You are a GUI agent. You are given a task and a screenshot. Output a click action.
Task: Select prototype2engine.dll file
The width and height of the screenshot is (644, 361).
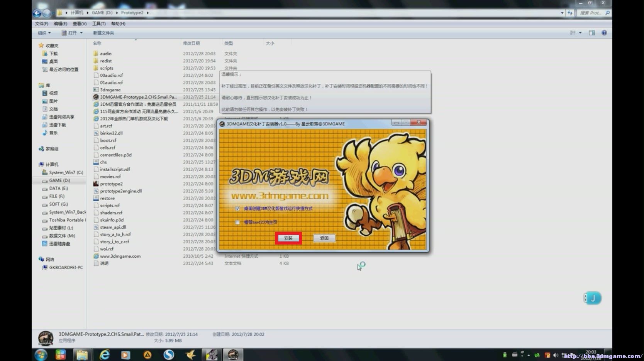(121, 191)
